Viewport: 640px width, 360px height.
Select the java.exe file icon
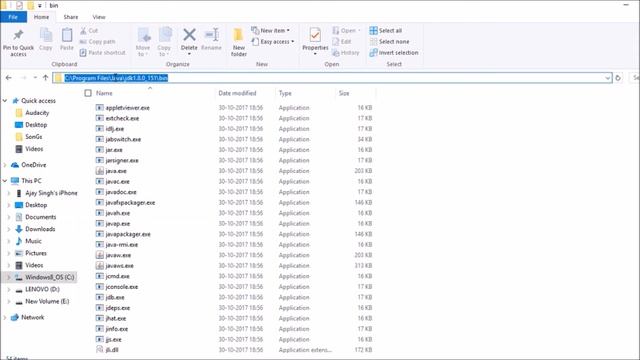tap(100, 171)
